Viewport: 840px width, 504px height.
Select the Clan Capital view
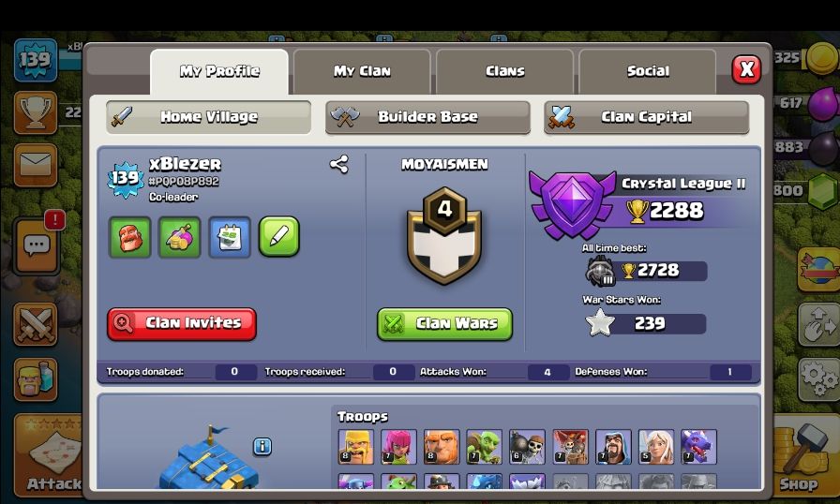click(646, 117)
